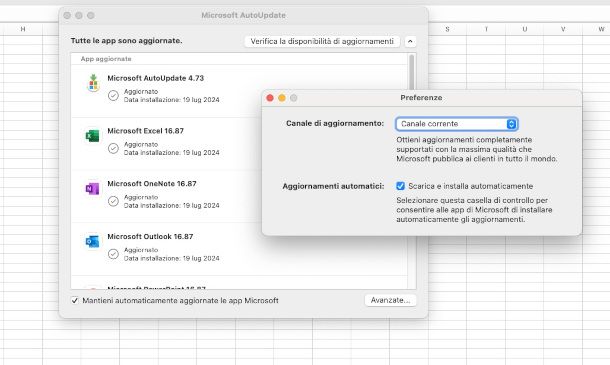Click the checkmark status icon under Outlook 16.87
610x365 pixels.
113,254
